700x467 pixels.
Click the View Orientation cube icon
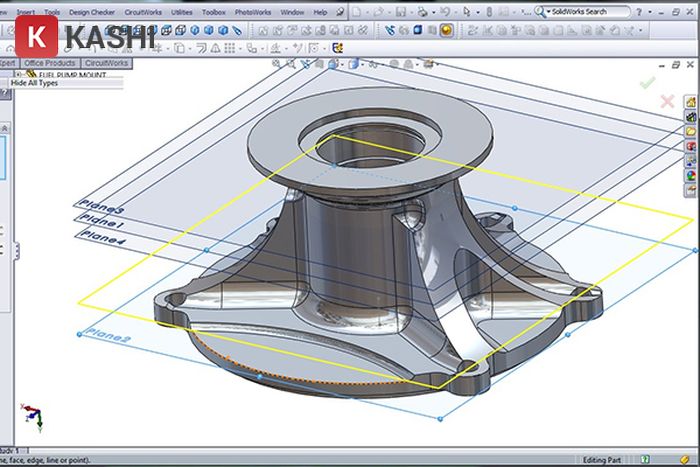click(333, 64)
